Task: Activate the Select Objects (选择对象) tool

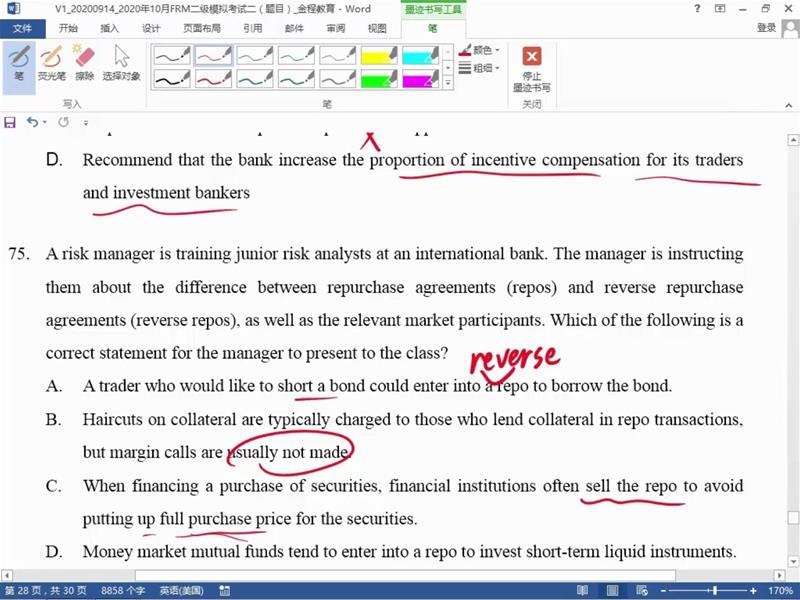Action: coord(121,63)
